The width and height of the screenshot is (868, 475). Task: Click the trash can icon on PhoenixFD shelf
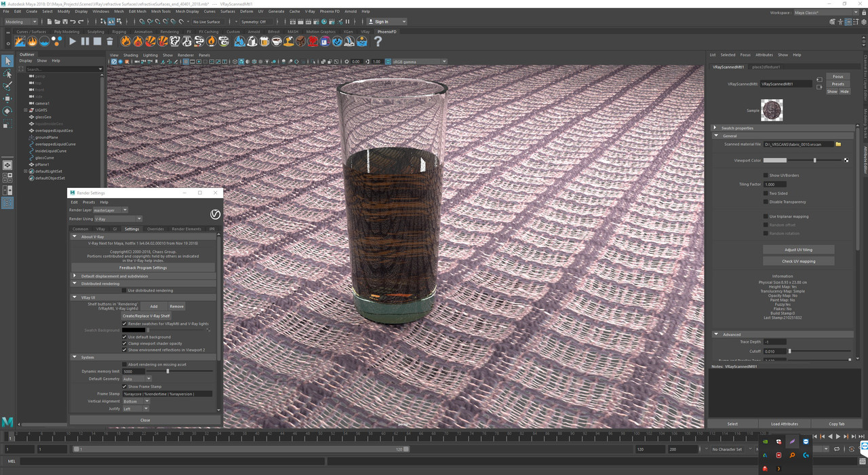109,41
